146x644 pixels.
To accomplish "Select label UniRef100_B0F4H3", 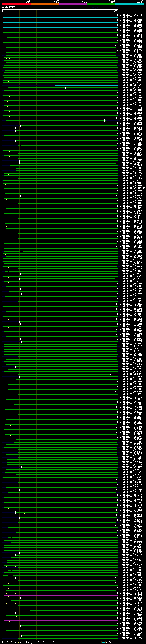I will click(131, 392).
